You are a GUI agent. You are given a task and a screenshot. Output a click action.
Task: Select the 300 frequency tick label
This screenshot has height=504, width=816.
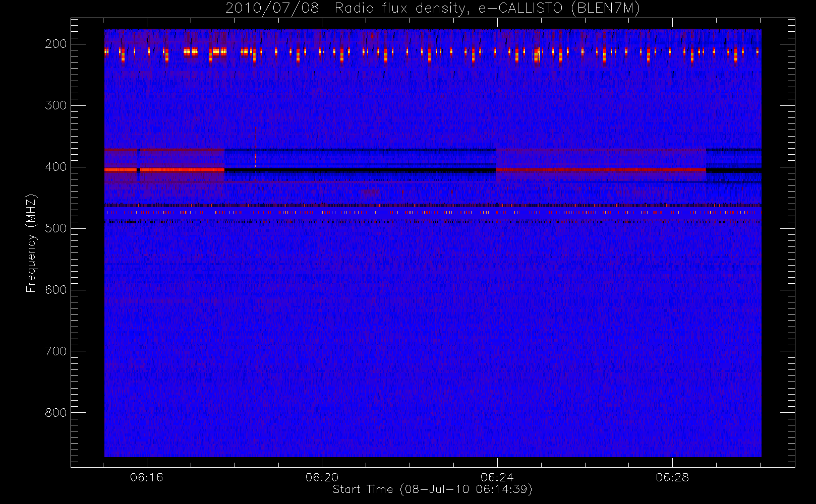pos(56,105)
